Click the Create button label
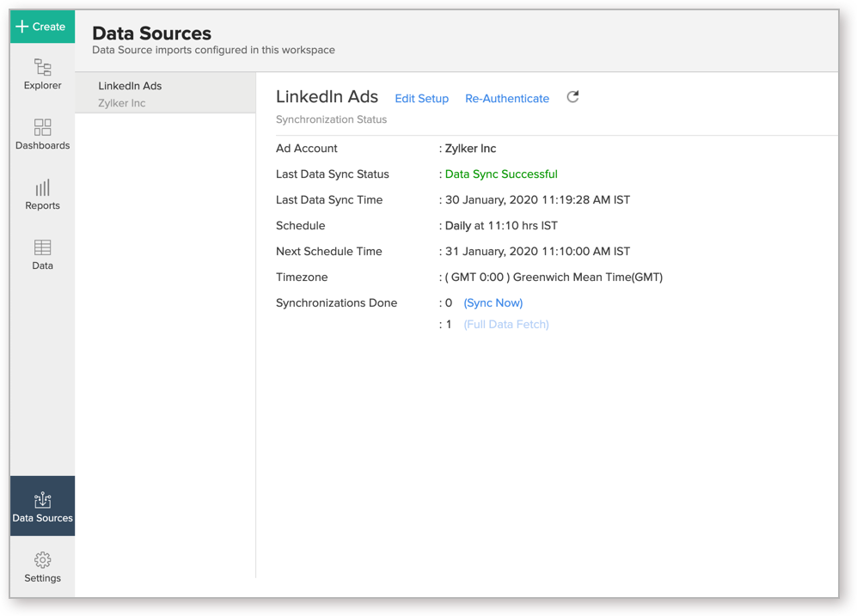Image resolution: width=857 pixels, height=616 pixels. 49,27
